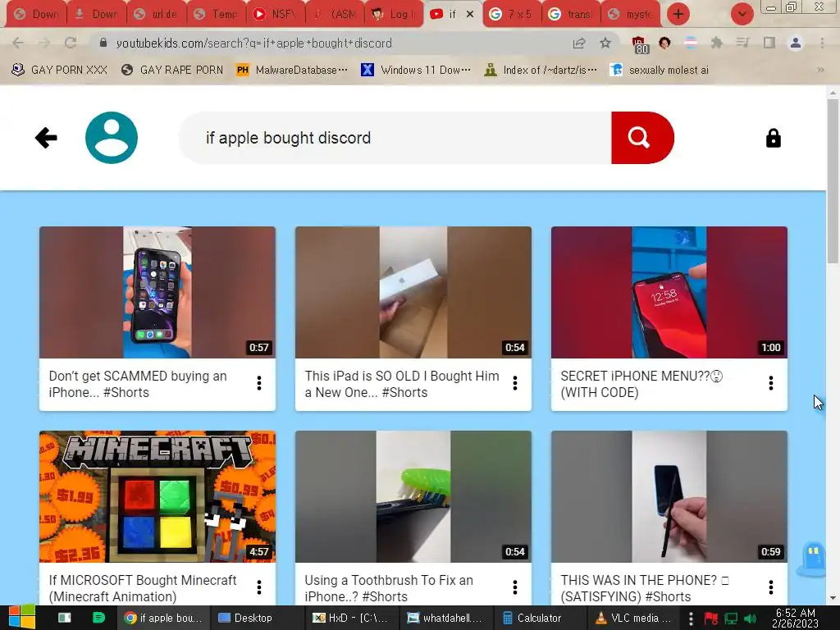The height and width of the screenshot is (630, 840).
Task: Open "MalwareDatabase" bookmark
Action: [292, 70]
